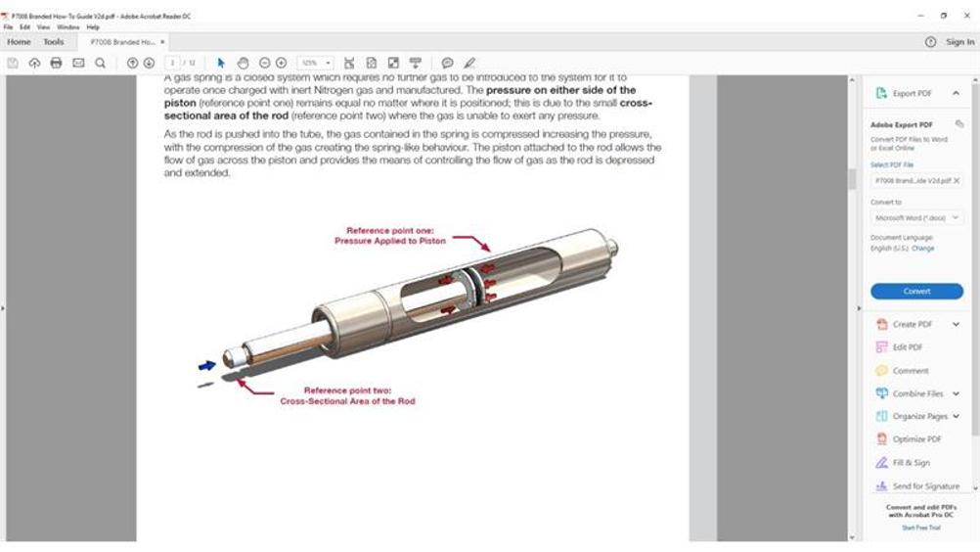Click the Edit PDF tool icon
The height and width of the screenshot is (552, 980).
click(882, 346)
